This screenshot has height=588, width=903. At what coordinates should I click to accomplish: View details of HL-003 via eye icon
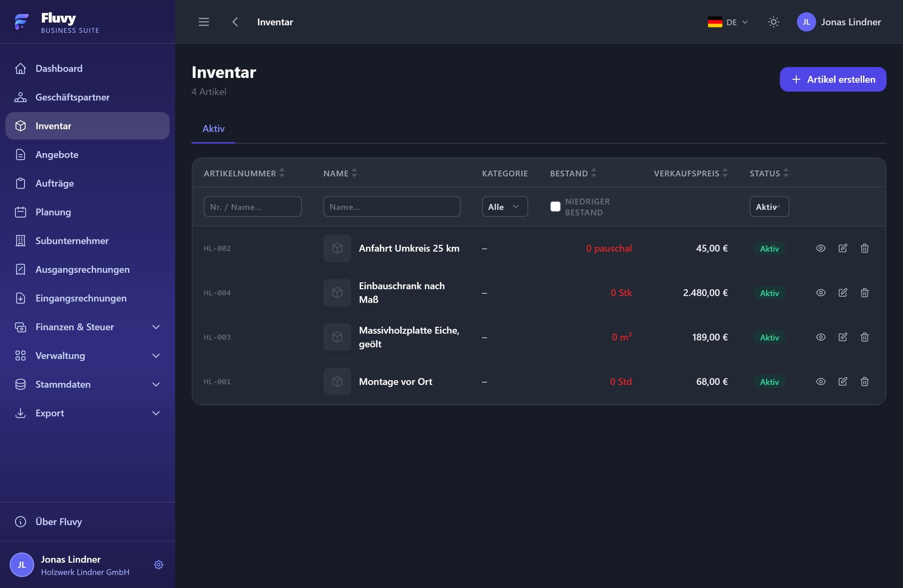pyautogui.click(x=820, y=337)
